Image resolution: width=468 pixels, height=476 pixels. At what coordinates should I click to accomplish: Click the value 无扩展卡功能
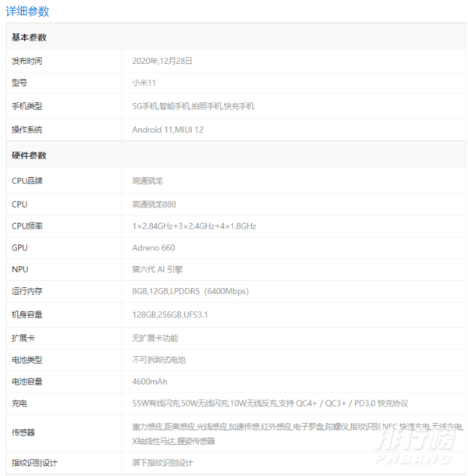pos(155,338)
